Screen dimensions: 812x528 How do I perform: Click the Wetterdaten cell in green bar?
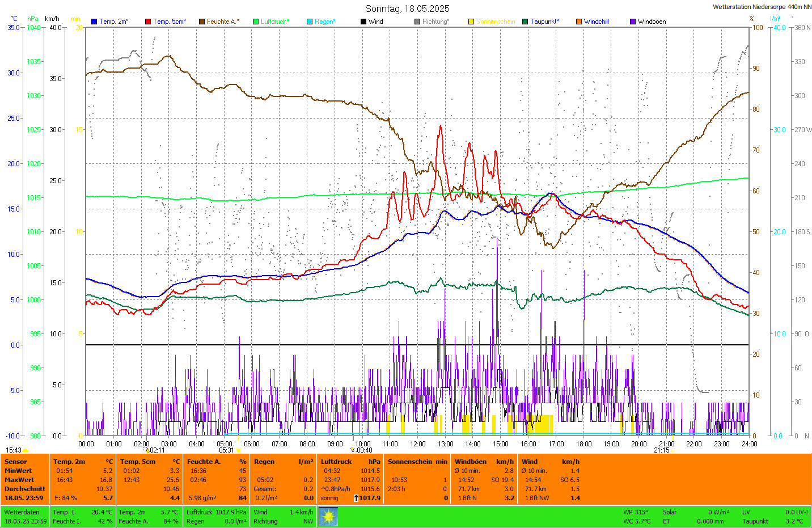22,512
